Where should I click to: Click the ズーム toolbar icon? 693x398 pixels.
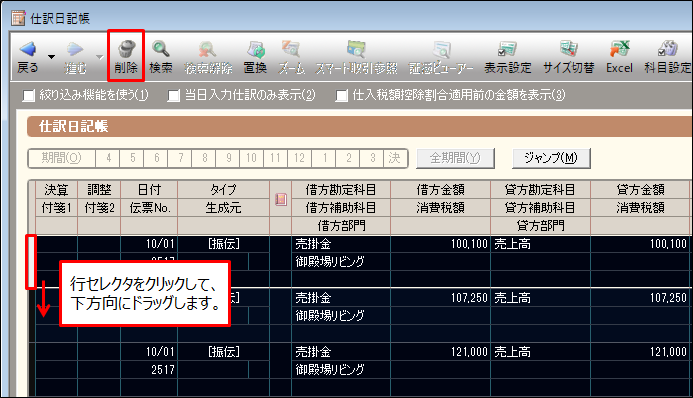291,49
